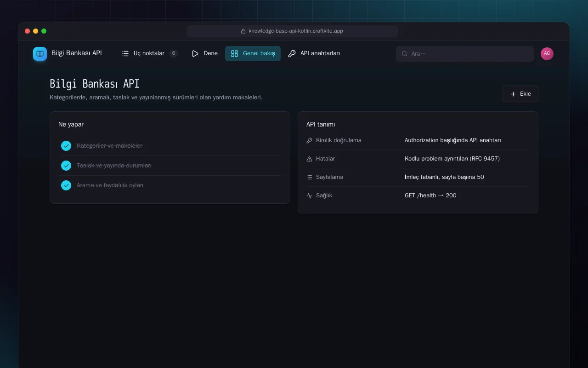Click the Sağlık pulse icon
Screen dimensions: 588x368
[x=309, y=195]
